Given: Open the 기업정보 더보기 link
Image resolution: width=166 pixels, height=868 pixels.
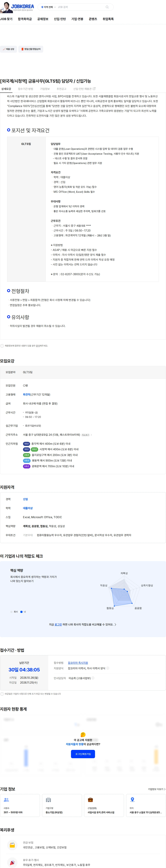Looking at the screenshot, I should point(156,789).
